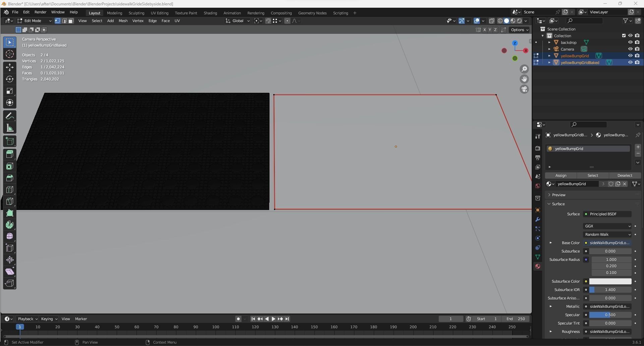Viewport: 644px width, 346px height.
Task: Open the GGX distribution dropdown
Action: tap(607, 226)
